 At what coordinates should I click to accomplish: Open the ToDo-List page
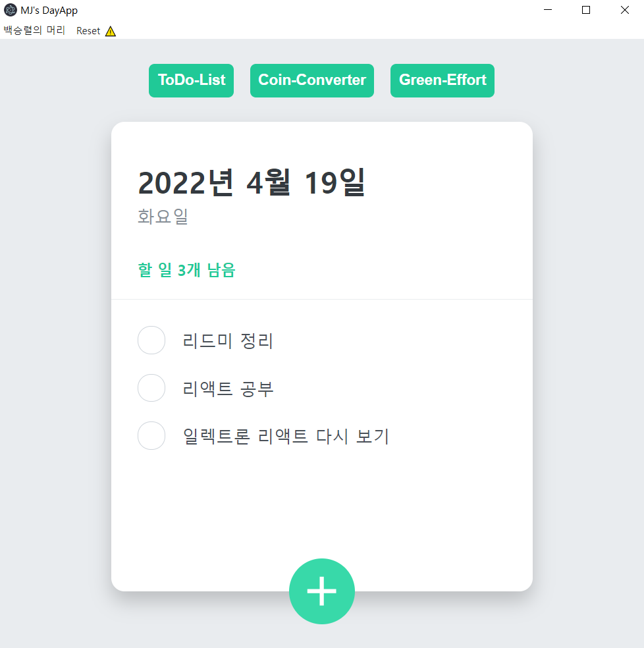[191, 80]
